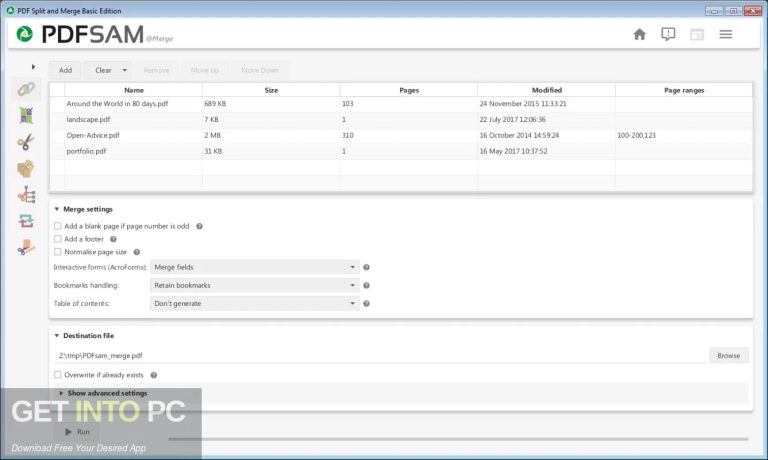Select Around the World in 80 days.pdf row
Viewport: 768px width, 460px height.
tap(401, 104)
